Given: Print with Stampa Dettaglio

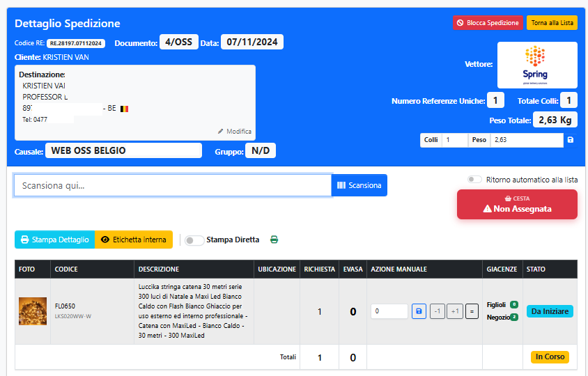Looking at the screenshot, I should (x=54, y=240).
